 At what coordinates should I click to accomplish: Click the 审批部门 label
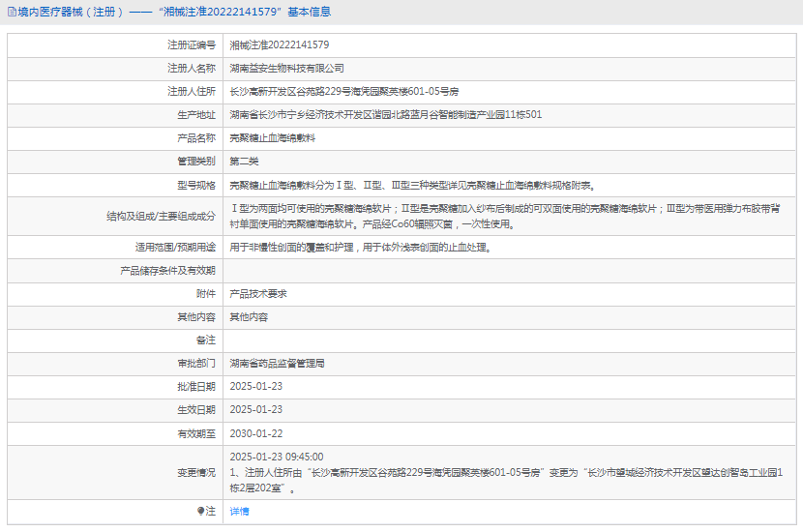196,364
